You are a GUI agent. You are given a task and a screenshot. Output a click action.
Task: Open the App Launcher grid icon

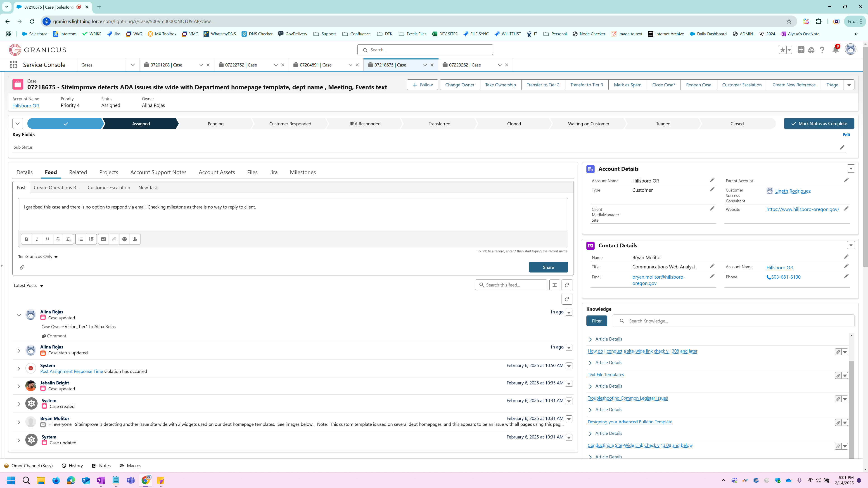tap(14, 65)
